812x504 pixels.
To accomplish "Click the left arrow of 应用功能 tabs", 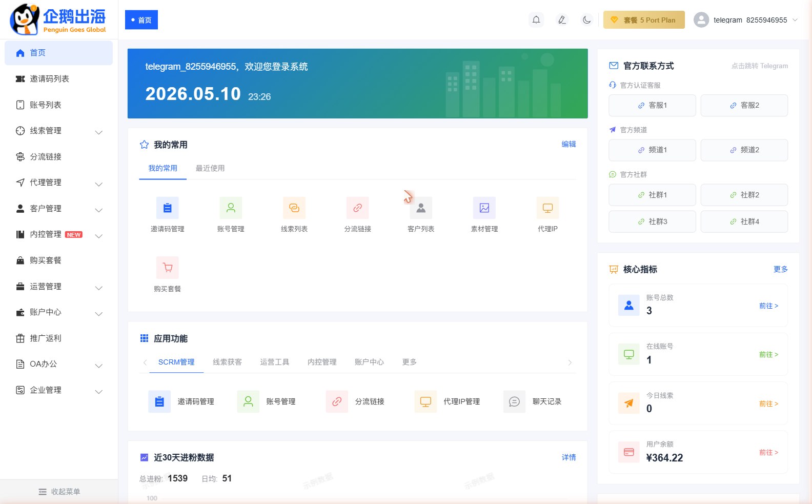I will [145, 362].
